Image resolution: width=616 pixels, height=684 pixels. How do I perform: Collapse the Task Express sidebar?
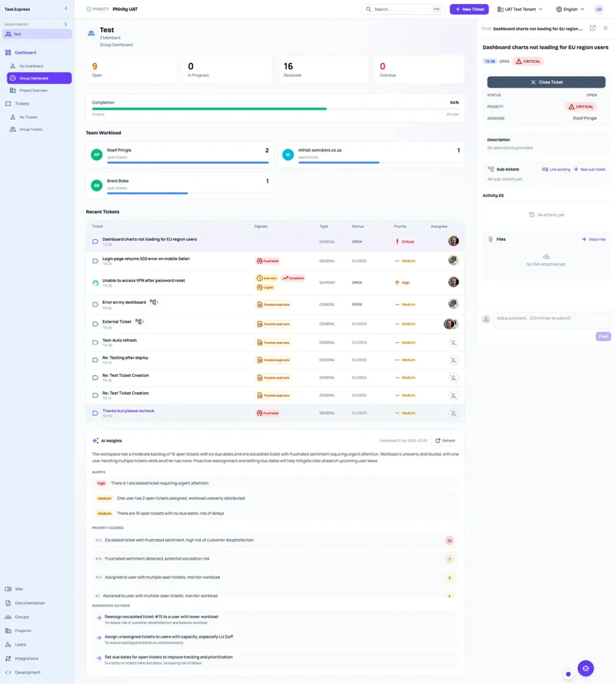click(65, 9)
